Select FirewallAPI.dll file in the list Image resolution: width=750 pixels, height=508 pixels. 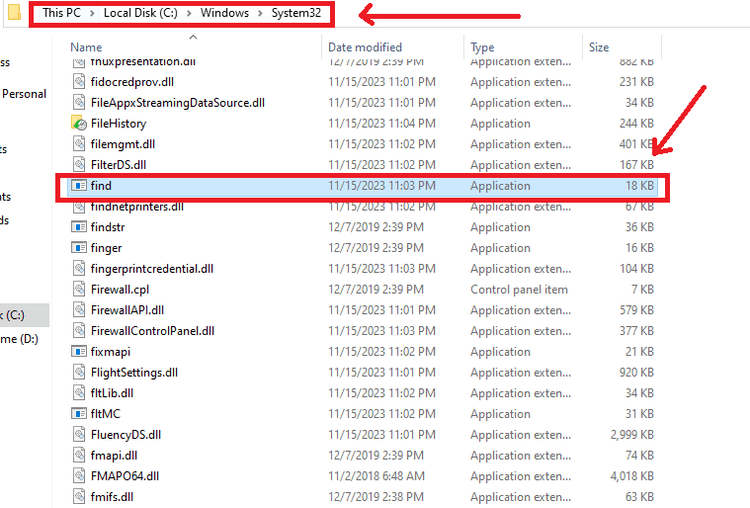[x=127, y=310]
